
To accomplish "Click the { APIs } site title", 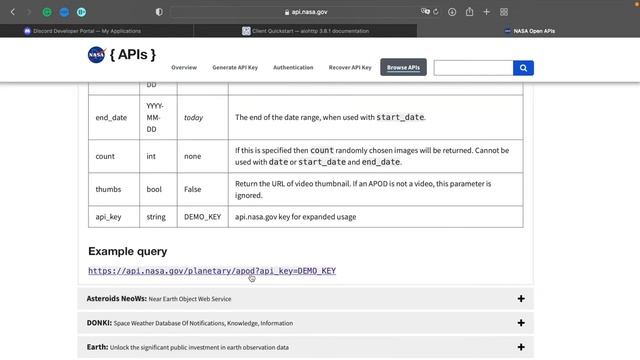I will (x=133, y=55).
